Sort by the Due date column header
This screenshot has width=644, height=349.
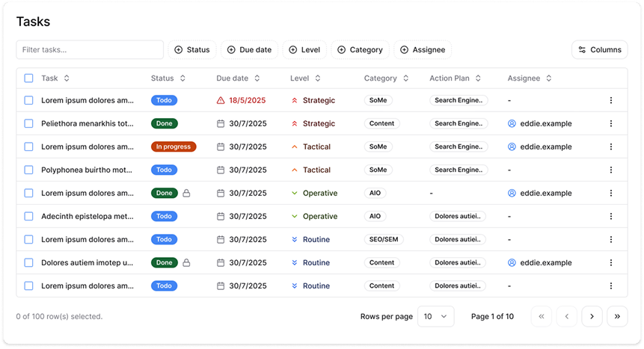[x=238, y=78]
